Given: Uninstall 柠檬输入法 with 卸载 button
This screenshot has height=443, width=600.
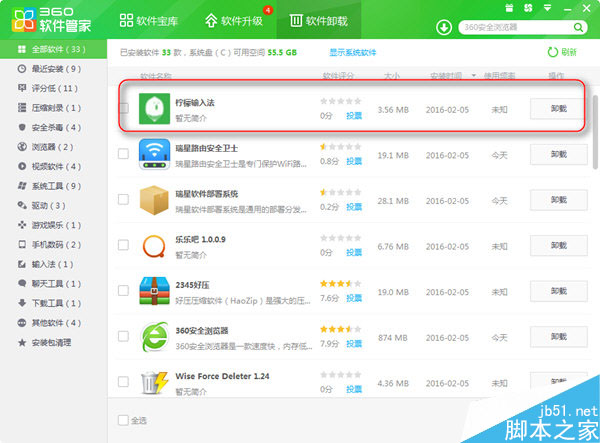Looking at the screenshot, I should (559, 109).
